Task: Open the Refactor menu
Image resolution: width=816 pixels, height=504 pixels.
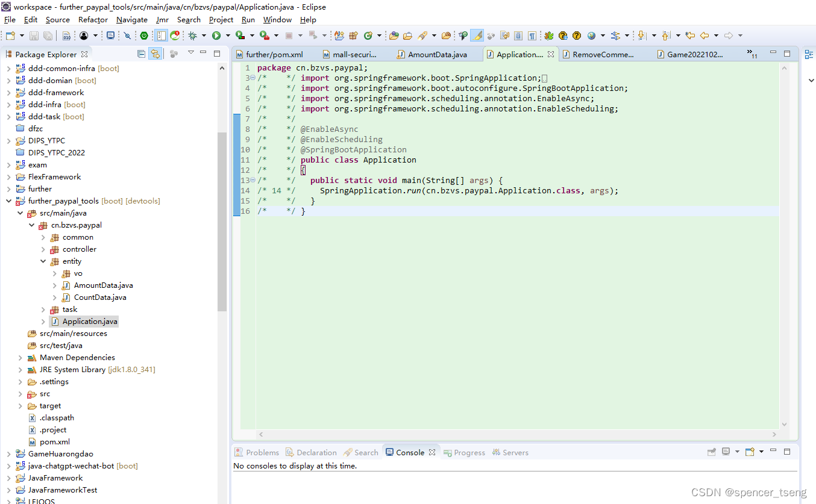Action: pos(93,19)
